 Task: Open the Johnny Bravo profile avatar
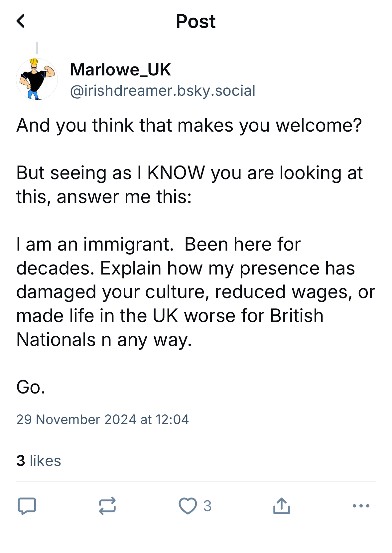point(37,79)
